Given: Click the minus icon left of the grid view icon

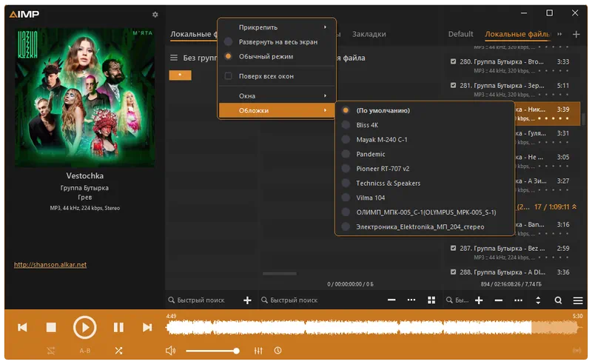Looking at the screenshot, I should tap(391, 300).
